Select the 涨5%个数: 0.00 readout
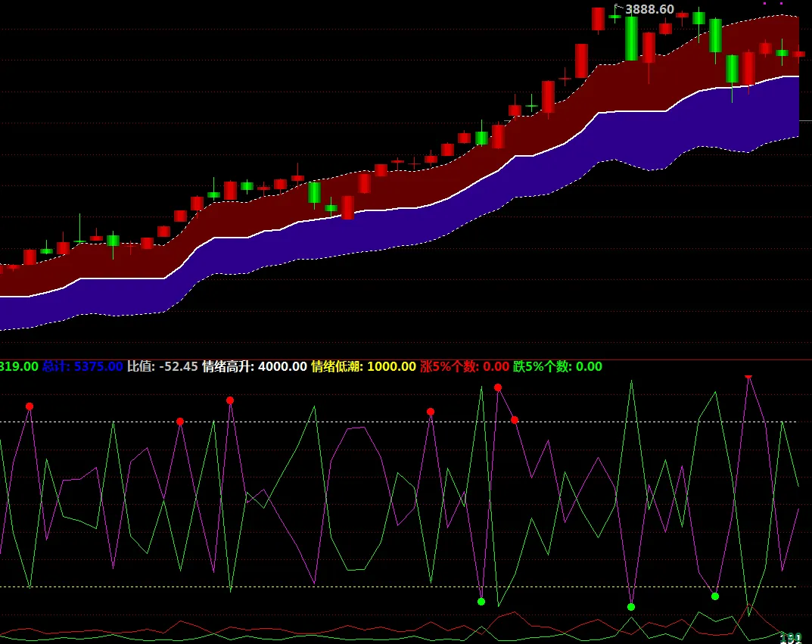 (x=465, y=366)
